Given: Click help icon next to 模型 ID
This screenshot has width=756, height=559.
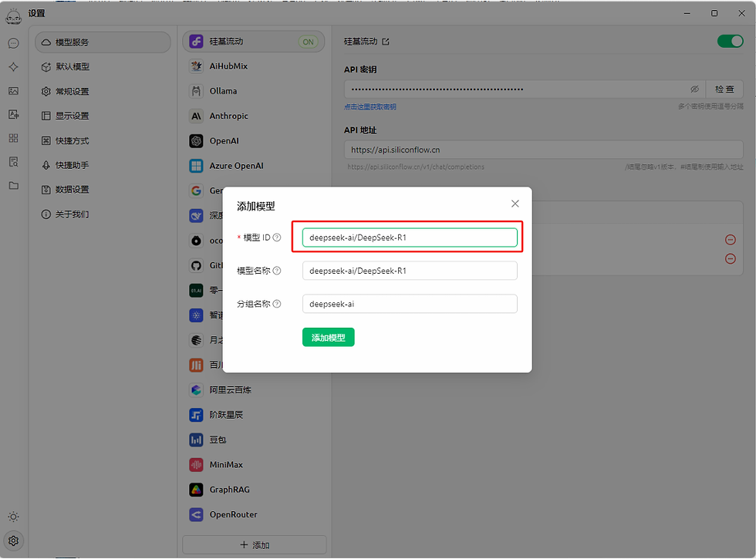Looking at the screenshot, I should [x=277, y=237].
